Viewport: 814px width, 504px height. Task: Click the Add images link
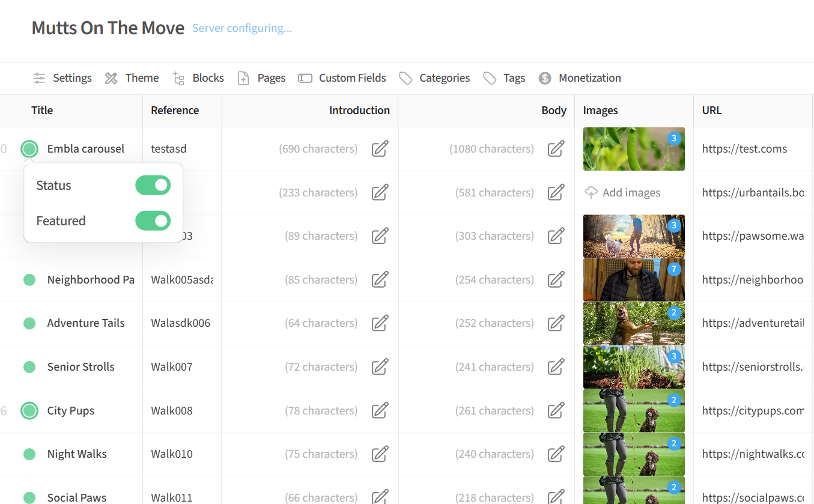631,193
